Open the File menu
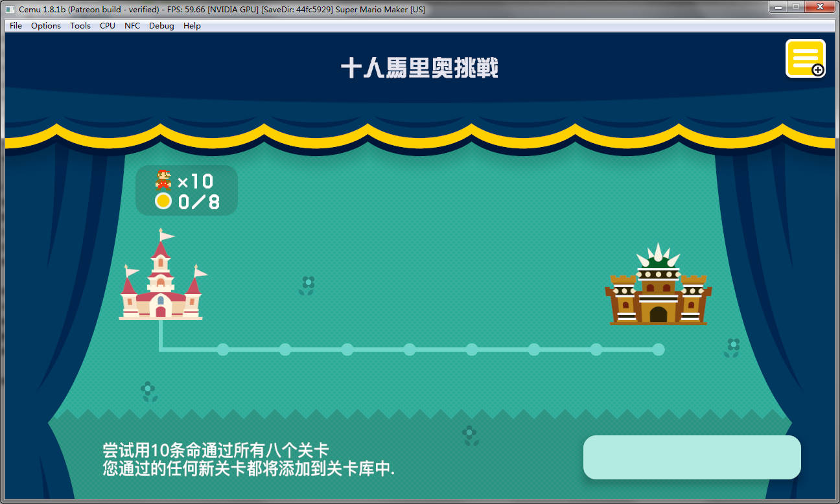 [x=15, y=25]
